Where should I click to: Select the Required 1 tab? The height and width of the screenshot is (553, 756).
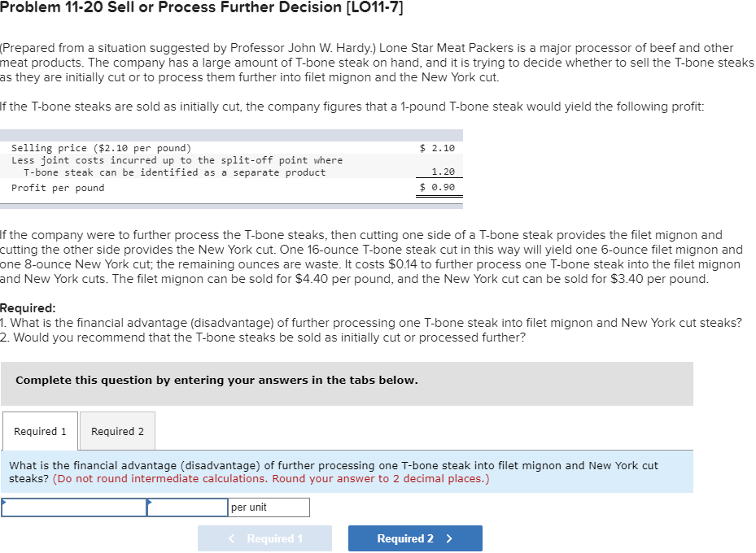pyautogui.click(x=39, y=431)
